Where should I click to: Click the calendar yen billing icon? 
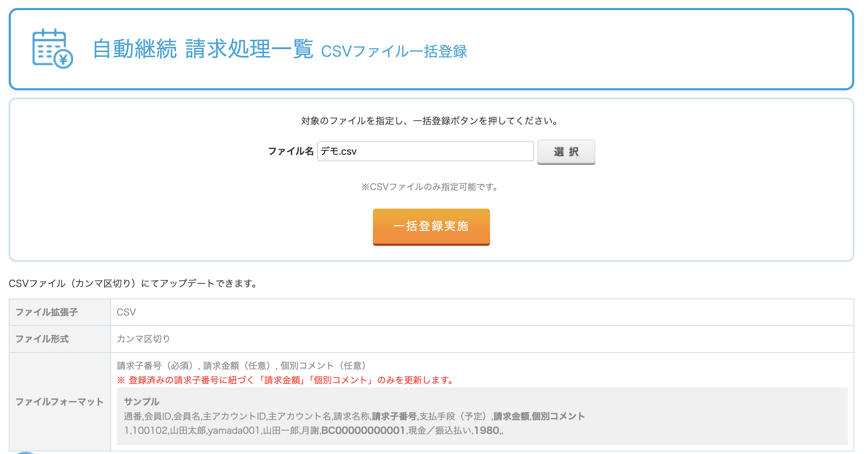click(53, 49)
